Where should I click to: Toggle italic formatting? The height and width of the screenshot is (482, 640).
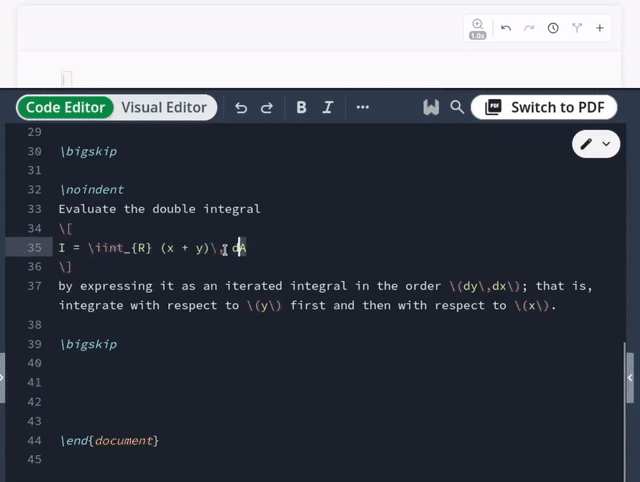(327, 107)
